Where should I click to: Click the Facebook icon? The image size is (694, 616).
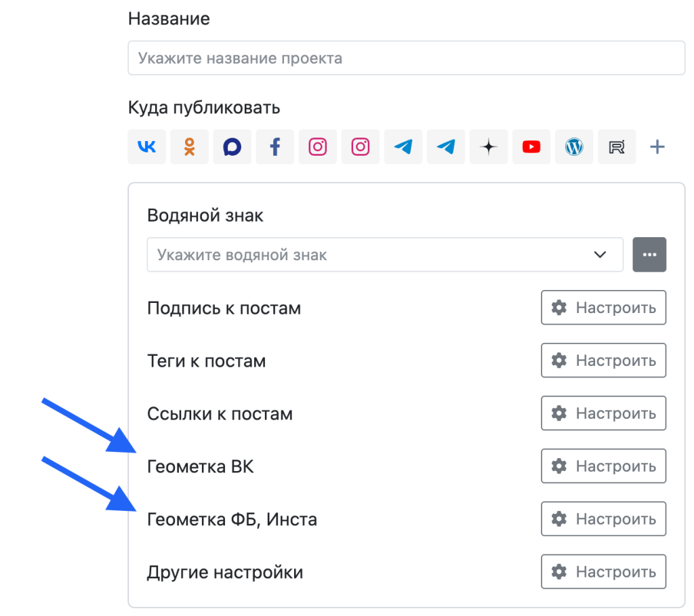(x=274, y=147)
